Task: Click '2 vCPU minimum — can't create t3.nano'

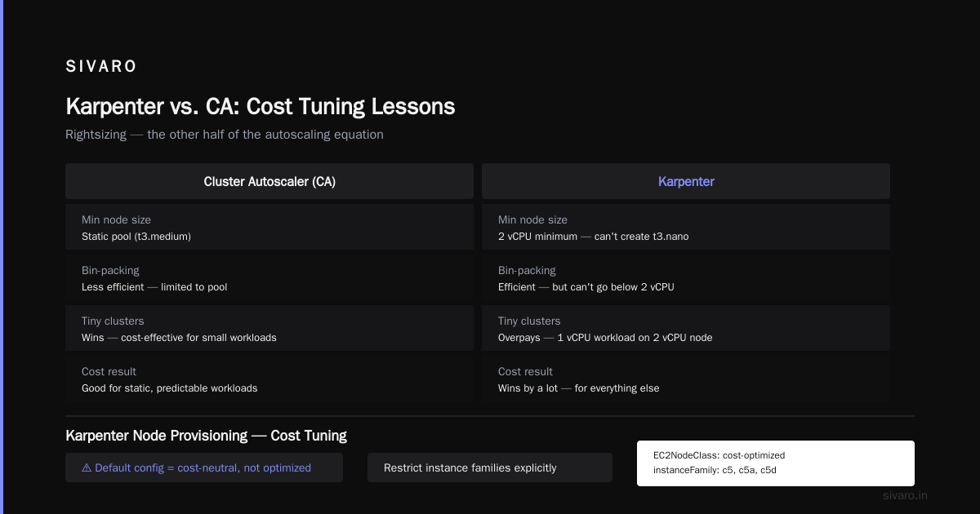Action: [594, 237]
